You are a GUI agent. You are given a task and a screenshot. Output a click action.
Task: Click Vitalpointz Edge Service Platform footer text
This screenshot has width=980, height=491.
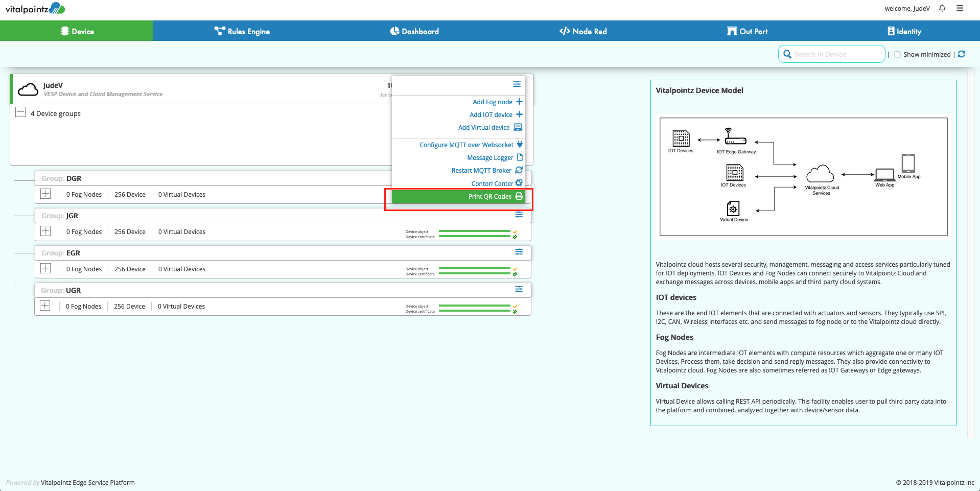[x=88, y=482]
